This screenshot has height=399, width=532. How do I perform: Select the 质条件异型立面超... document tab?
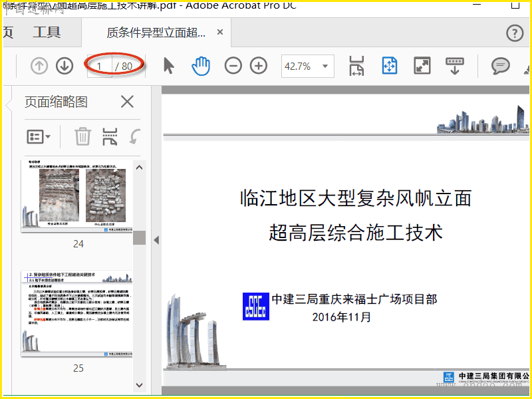point(156,33)
